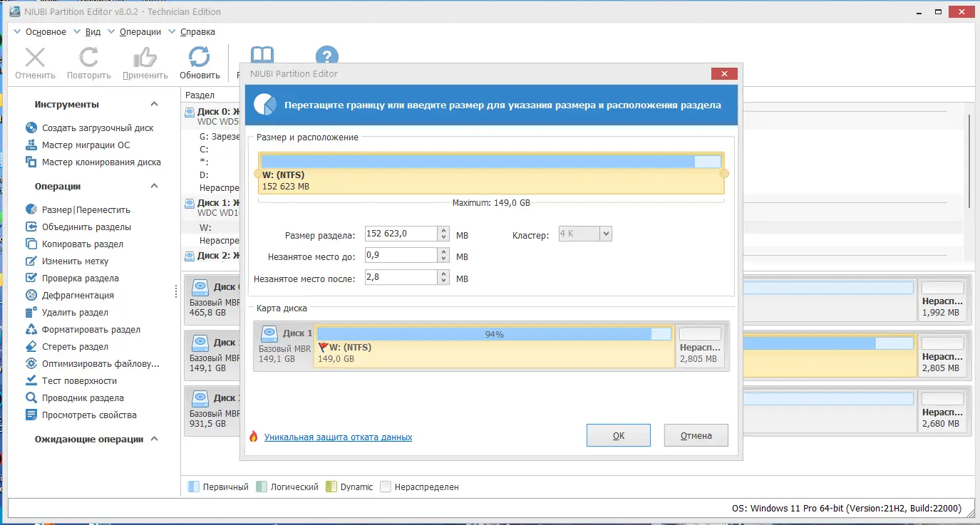Focus the Размер раздела input field
Viewport: 980px width, 525px height.
pyautogui.click(x=401, y=234)
